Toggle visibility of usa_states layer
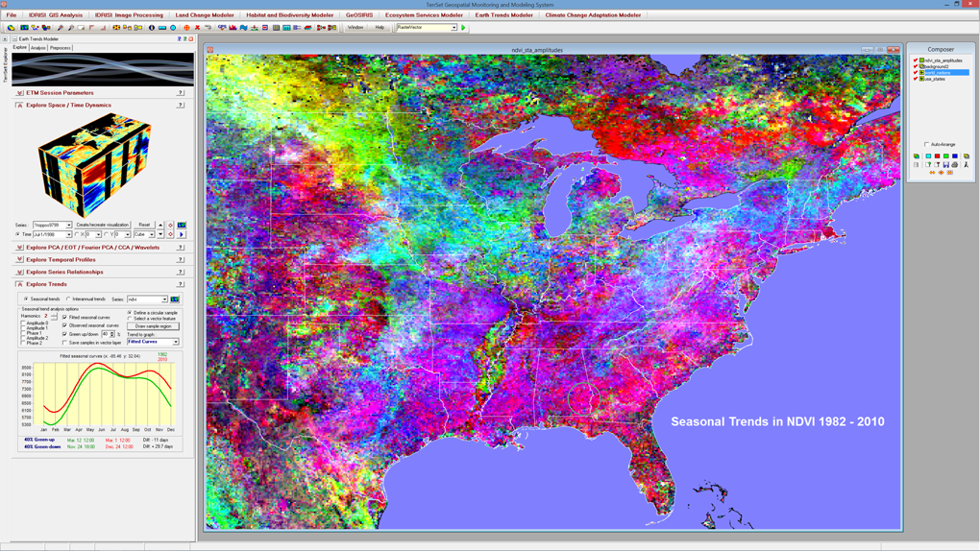The width and height of the screenshot is (980, 551). point(916,79)
